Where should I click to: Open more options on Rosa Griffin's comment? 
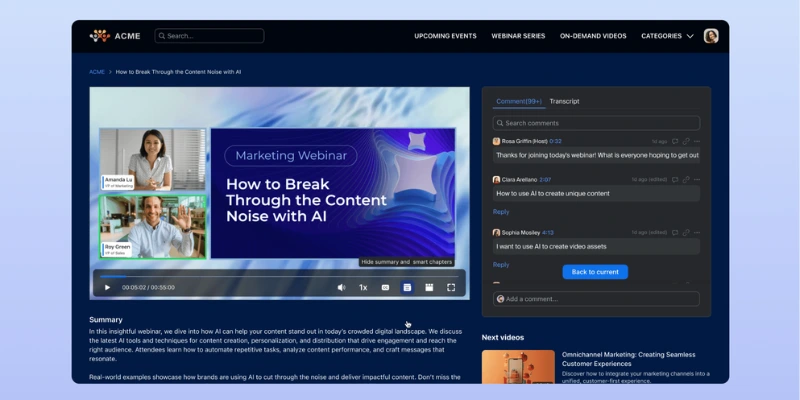click(697, 141)
